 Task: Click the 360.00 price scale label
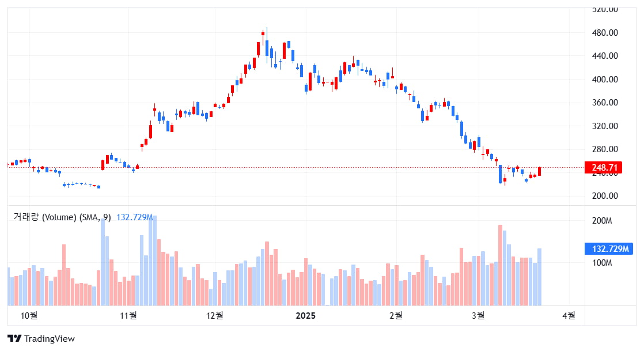click(x=605, y=103)
